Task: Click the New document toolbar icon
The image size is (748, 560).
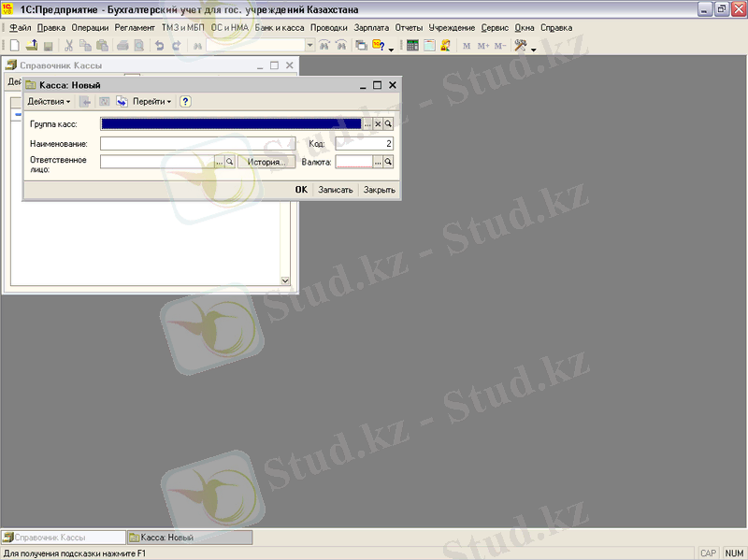Action: pos(14,45)
